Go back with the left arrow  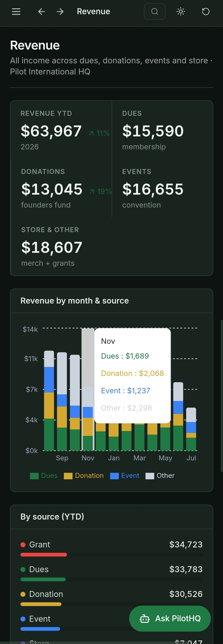(42, 12)
